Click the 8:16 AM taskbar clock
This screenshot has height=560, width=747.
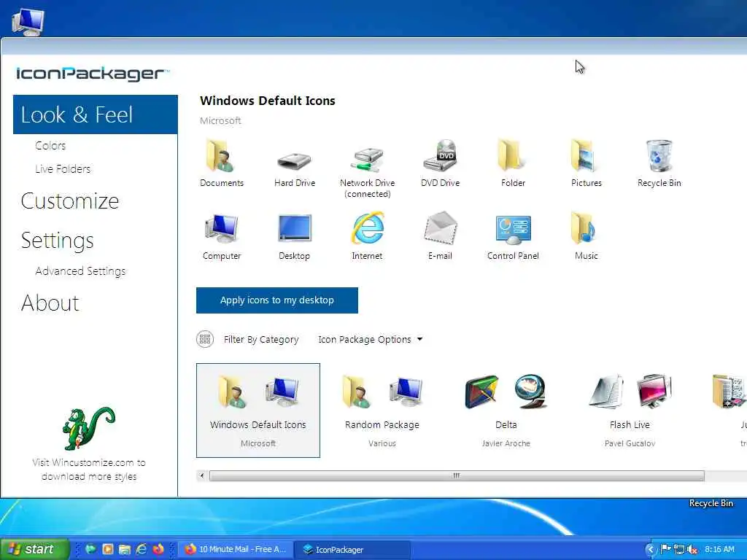click(x=719, y=550)
